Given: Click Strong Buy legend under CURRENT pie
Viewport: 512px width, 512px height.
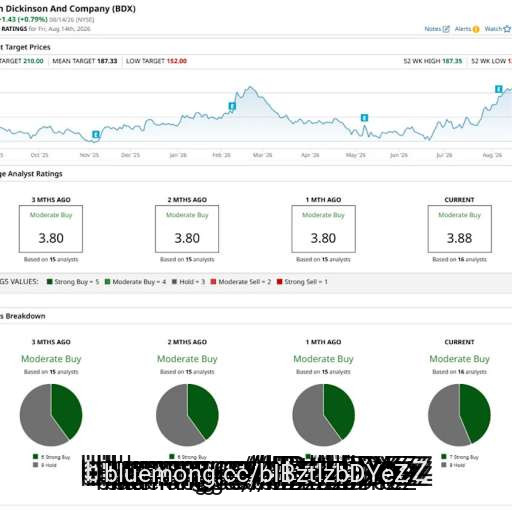Looking at the screenshot, I should tap(460, 457).
